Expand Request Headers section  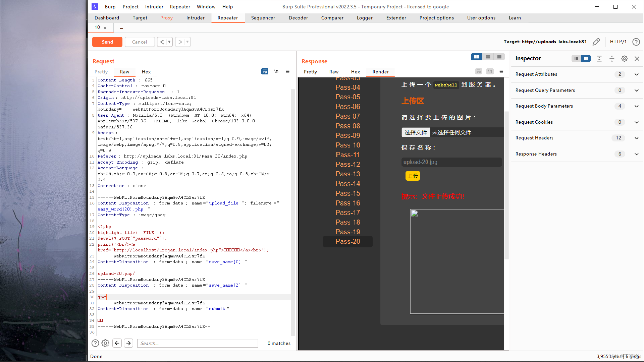(636, 138)
